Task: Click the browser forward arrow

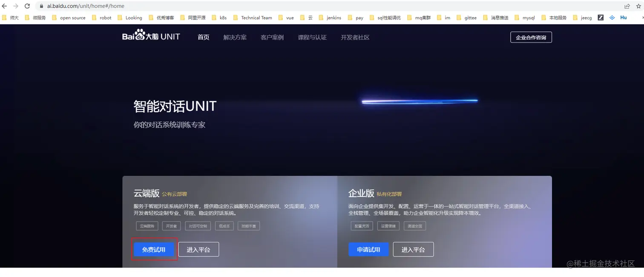Action: click(16, 6)
